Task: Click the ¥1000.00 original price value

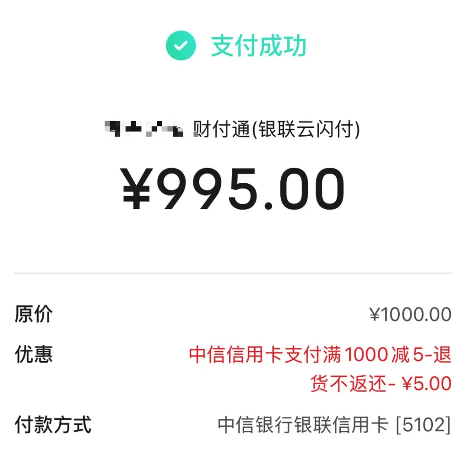Action: [410, 315]
